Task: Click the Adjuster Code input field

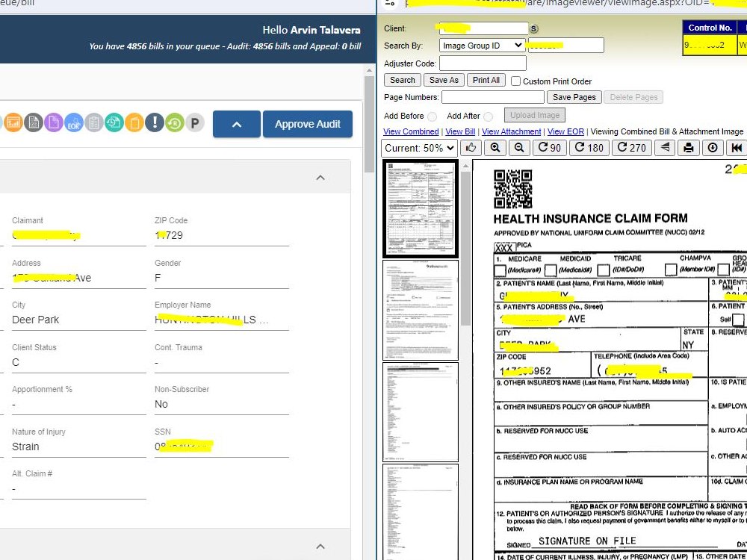Action: [x=483, y=63]
